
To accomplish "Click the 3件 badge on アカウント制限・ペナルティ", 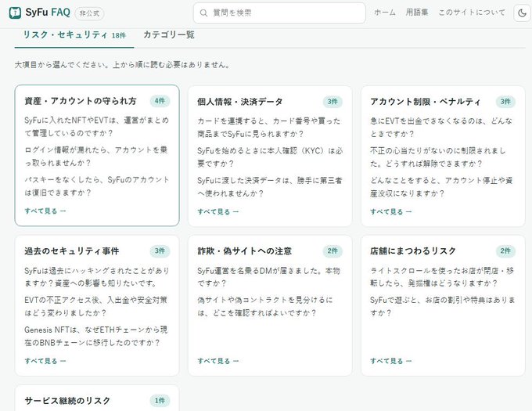I will click(505, 102).
